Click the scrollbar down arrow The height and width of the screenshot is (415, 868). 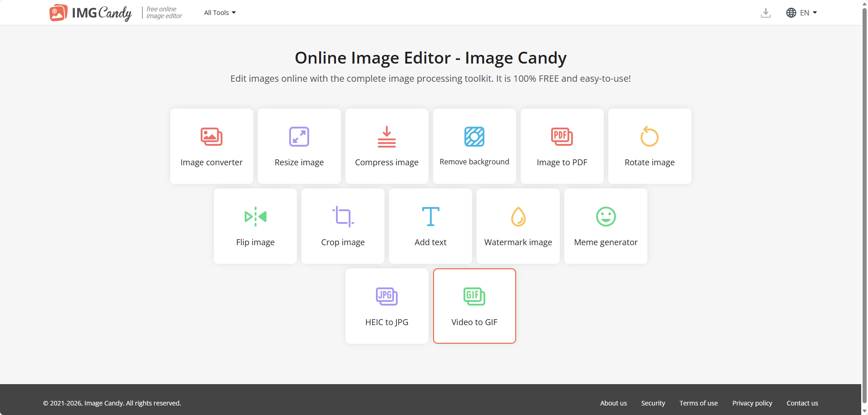coord(864,411)
